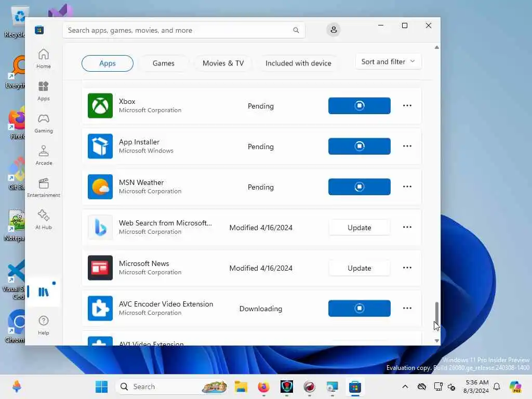Screen dimensions: 532x399
Task: Open the taskbar clock and date
Action: 476,387
